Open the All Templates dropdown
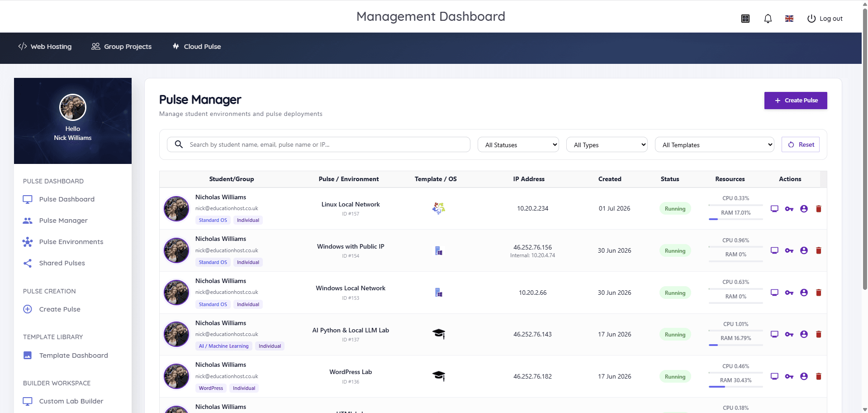The width and height of the screenshot is (868, 413). pyautogui.click(x=715, y=144)
